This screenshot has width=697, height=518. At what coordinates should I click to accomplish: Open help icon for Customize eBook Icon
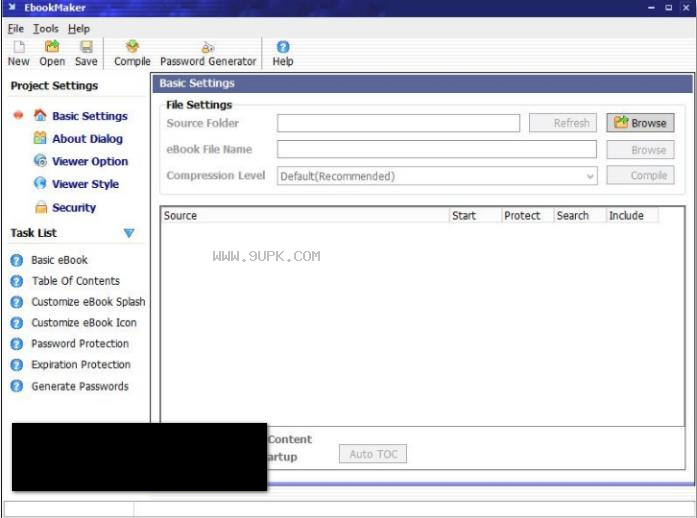pyautogui.click(x=17, y=323)
